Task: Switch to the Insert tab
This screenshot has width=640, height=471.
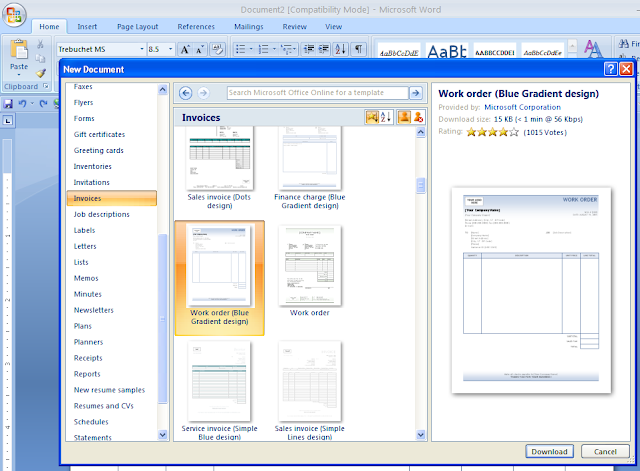Action: point(87,27)
